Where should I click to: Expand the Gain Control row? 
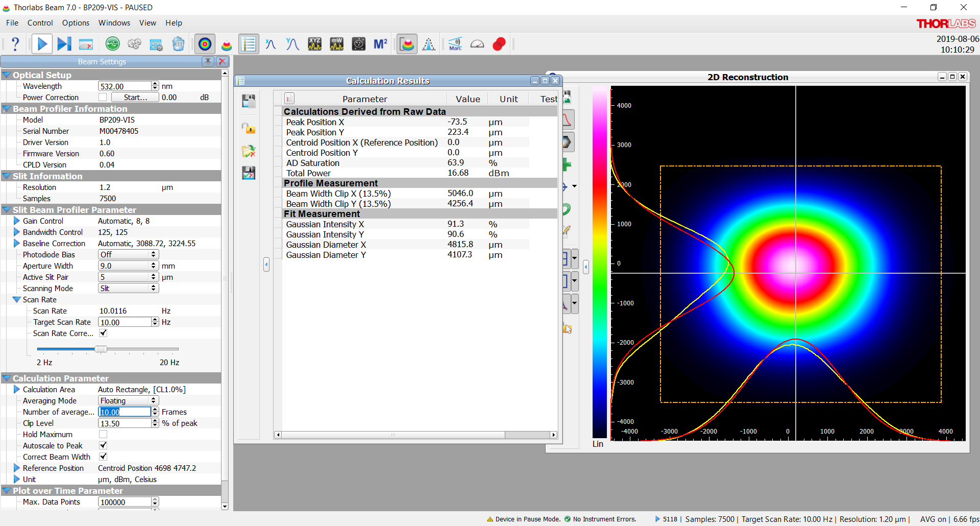coord(17,221)
